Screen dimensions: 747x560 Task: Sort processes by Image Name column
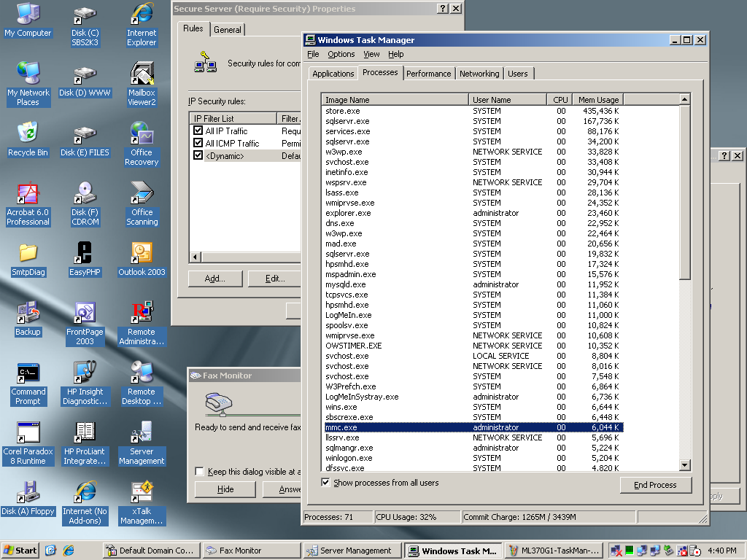pyautogui.click(x=395, y=99)
